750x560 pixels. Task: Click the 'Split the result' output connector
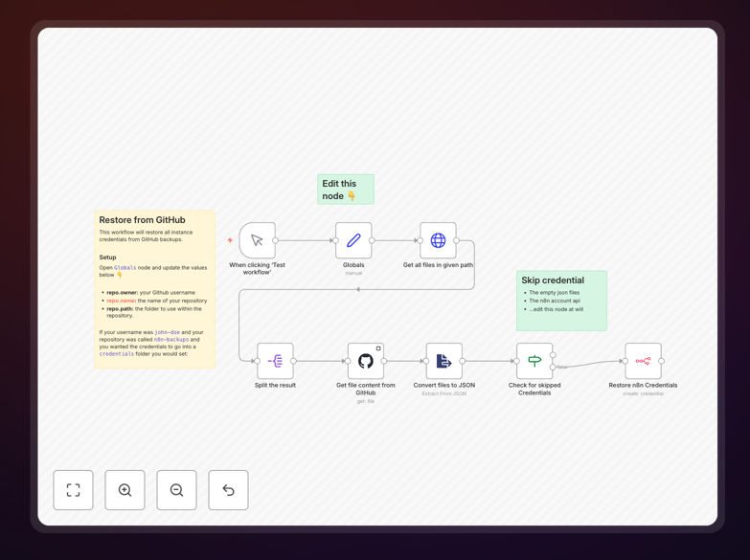(293, 361)
